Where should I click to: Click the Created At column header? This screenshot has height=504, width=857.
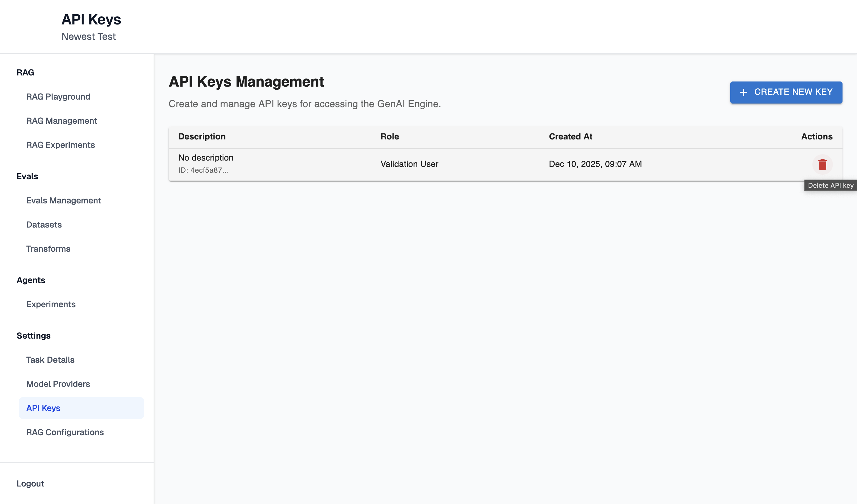pyautogui.click(x=570, y=136)
